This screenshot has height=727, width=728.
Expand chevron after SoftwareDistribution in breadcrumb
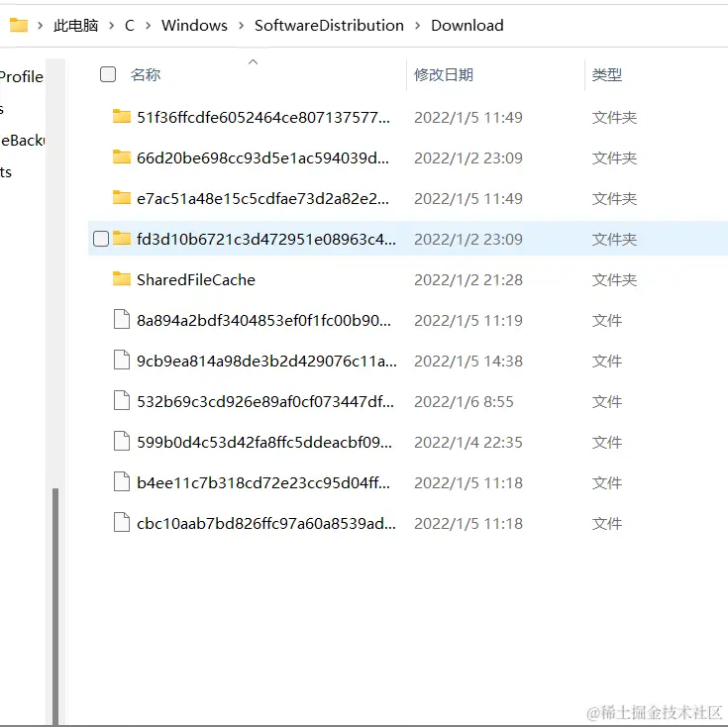click(x=417, y=26)
